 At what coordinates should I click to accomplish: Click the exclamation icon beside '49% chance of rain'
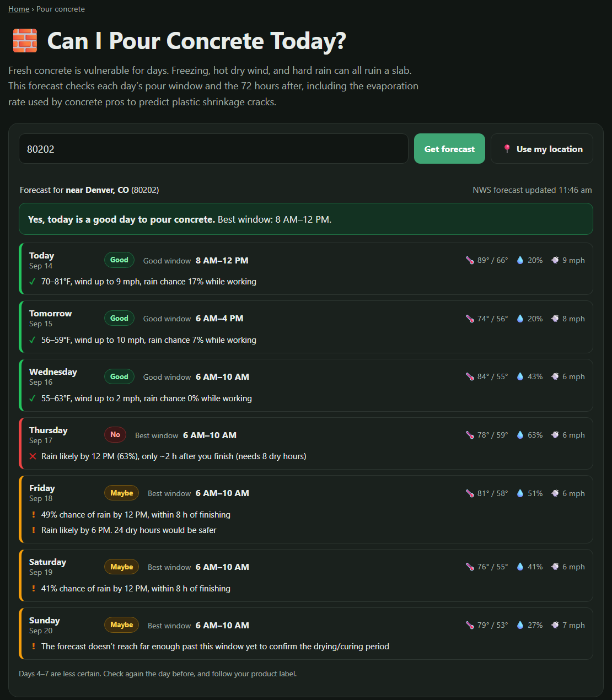coord(33,515)
